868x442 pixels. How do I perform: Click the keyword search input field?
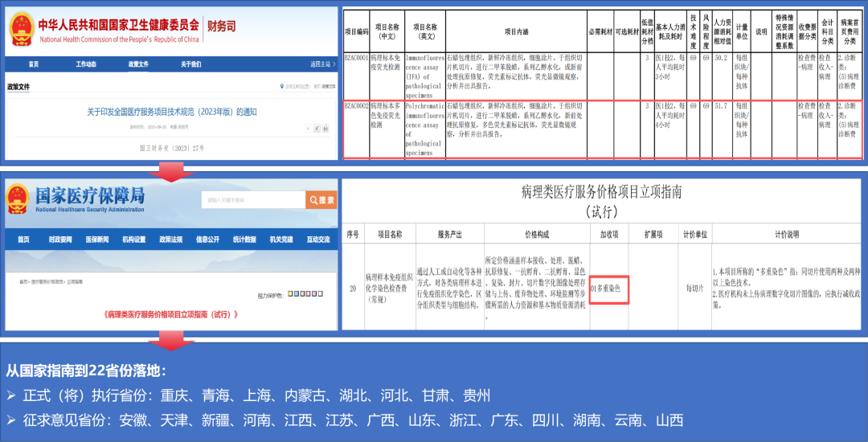[253, 199]
